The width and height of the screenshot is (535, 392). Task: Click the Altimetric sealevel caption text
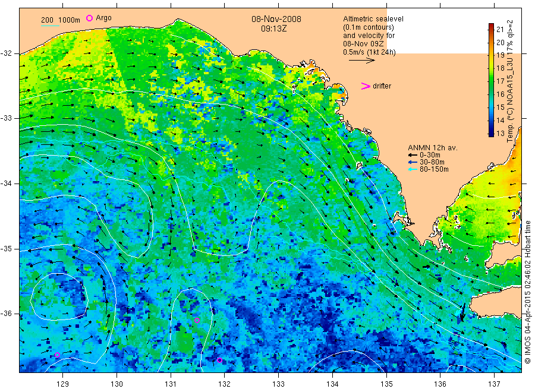point(373,19)
